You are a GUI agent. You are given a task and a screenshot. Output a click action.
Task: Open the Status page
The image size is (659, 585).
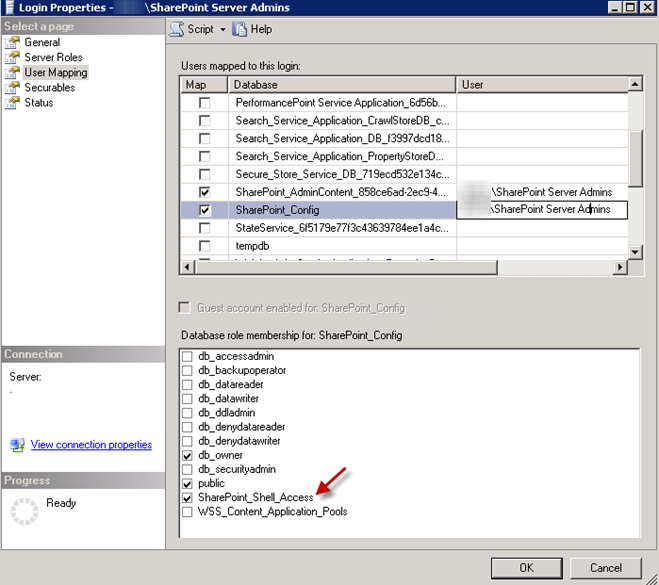pos(39,103)
